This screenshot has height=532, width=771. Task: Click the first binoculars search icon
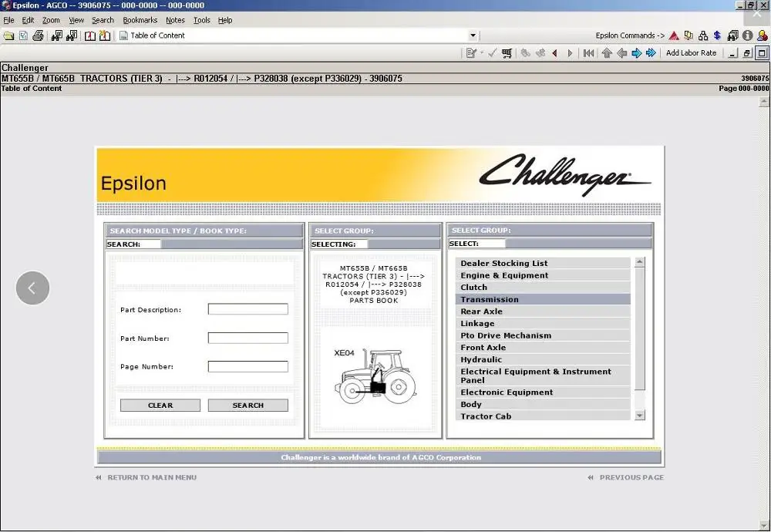pos(56,35)
